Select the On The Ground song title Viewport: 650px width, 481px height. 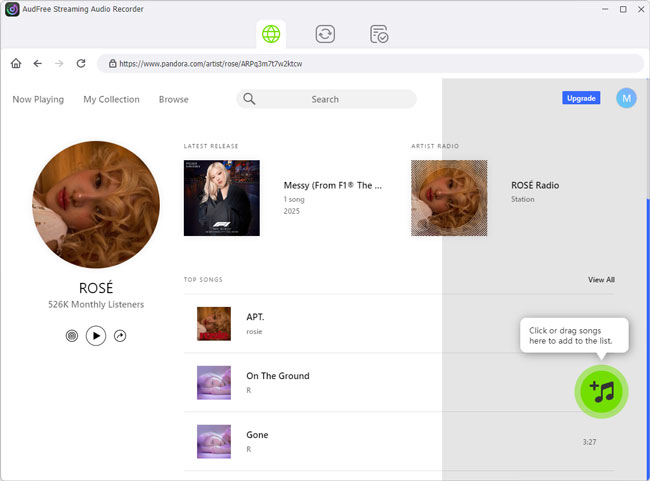coord(278,376)
